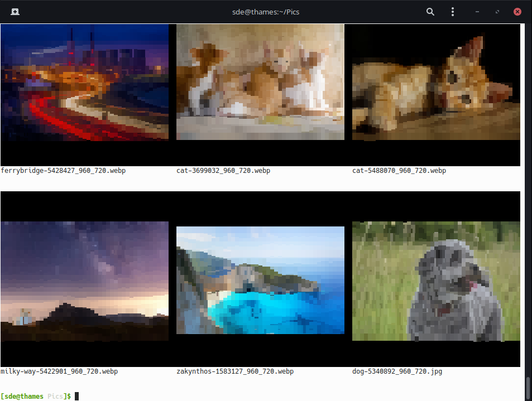Click the new tab plus icon

click(15, 11)
